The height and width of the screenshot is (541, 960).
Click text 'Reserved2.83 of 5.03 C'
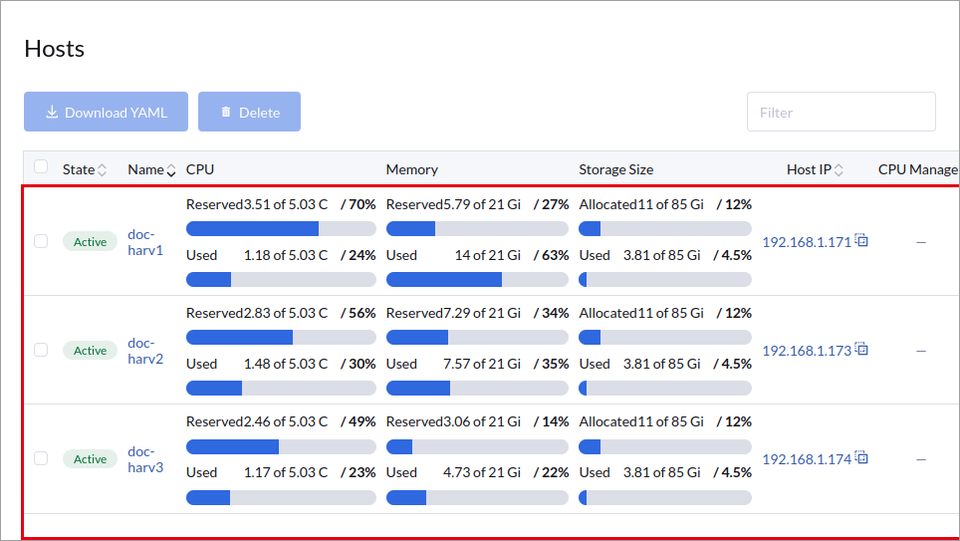point(257,313)
